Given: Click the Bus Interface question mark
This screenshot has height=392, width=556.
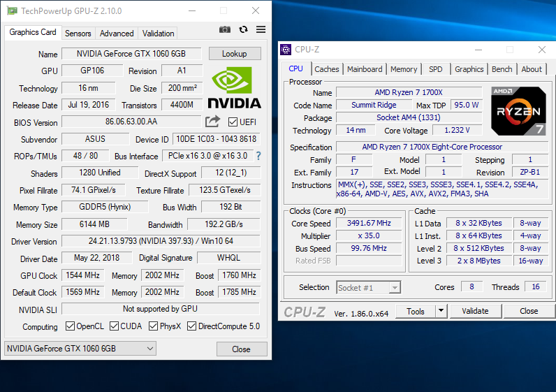Looking at the screenshot, I should point(258,156).
